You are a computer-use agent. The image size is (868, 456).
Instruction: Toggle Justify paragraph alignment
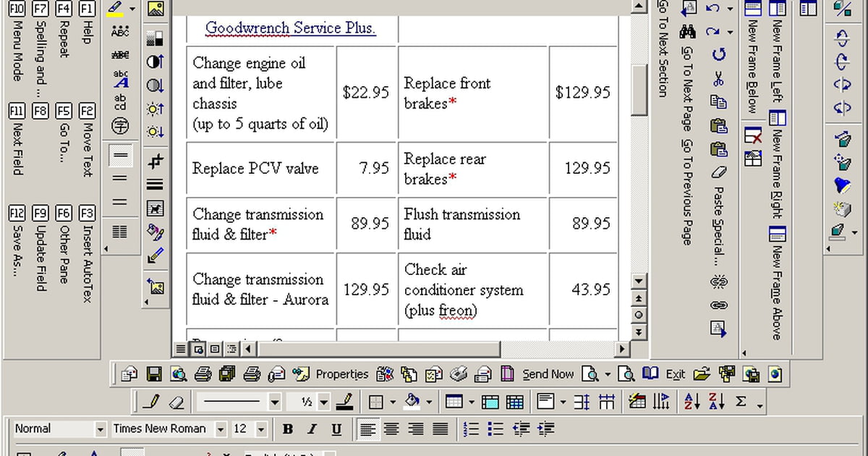coord(440,429)
